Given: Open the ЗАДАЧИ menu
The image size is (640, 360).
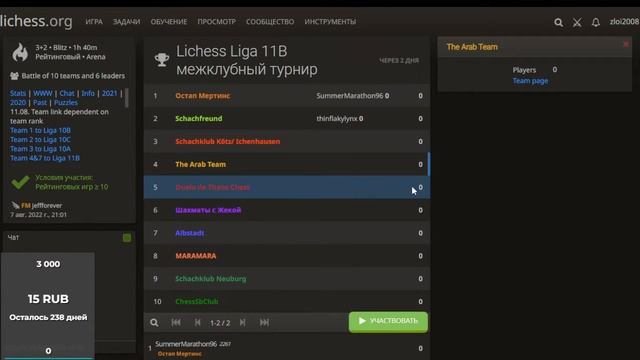Looking at the screenshot, I should 126,22.
